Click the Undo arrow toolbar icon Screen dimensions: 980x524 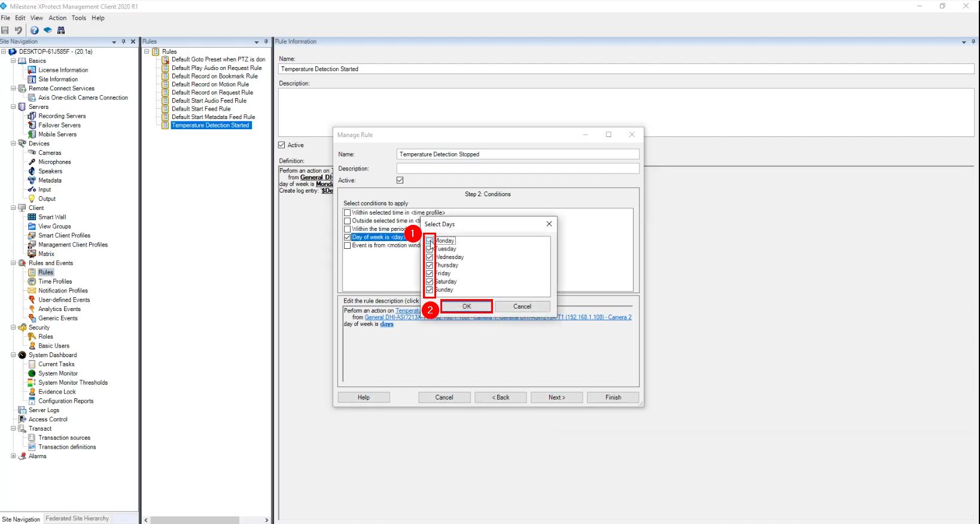point(19,31)
